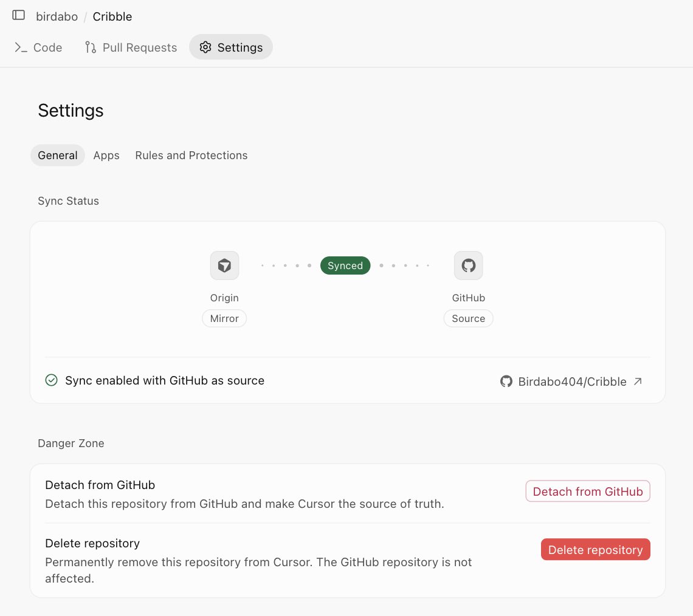Toggle the sidebar panel icon
Screen dimensions: 693x616
(x=19, y=15)
